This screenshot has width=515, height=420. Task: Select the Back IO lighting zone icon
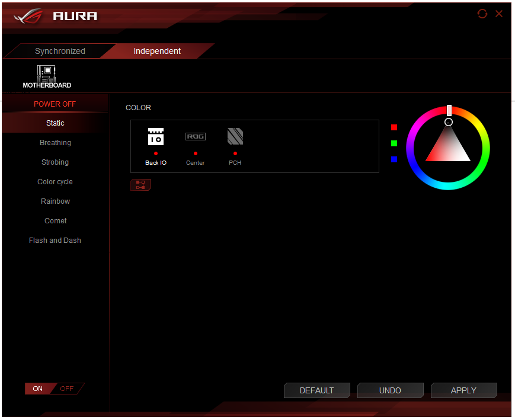[x=156, y=137]
